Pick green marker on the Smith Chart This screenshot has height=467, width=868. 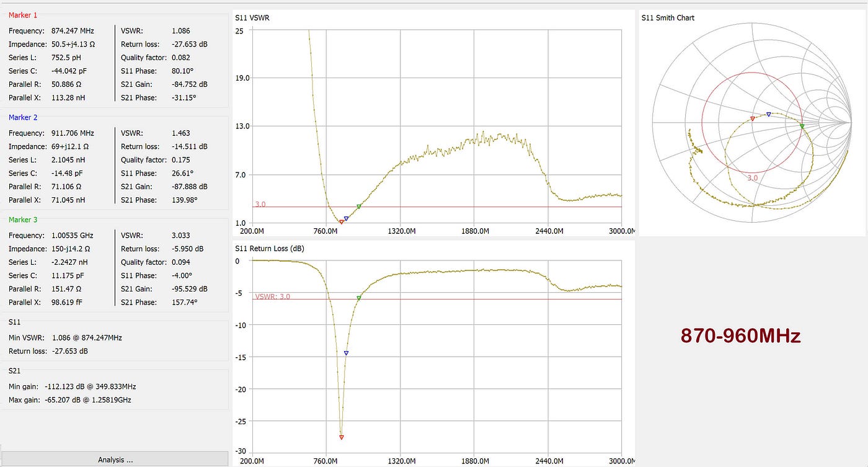tap(802, 127)
